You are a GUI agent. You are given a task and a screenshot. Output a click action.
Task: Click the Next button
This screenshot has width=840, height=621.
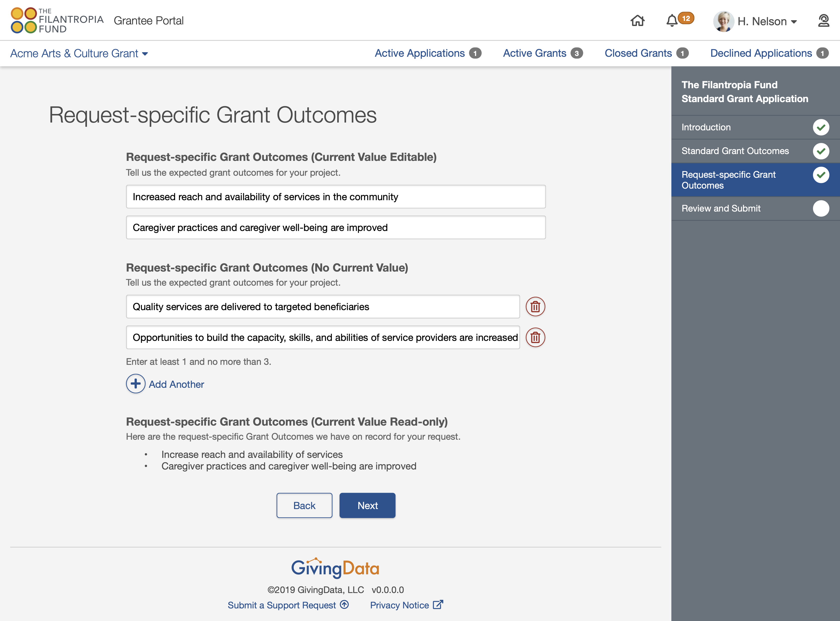click(367, 505)
